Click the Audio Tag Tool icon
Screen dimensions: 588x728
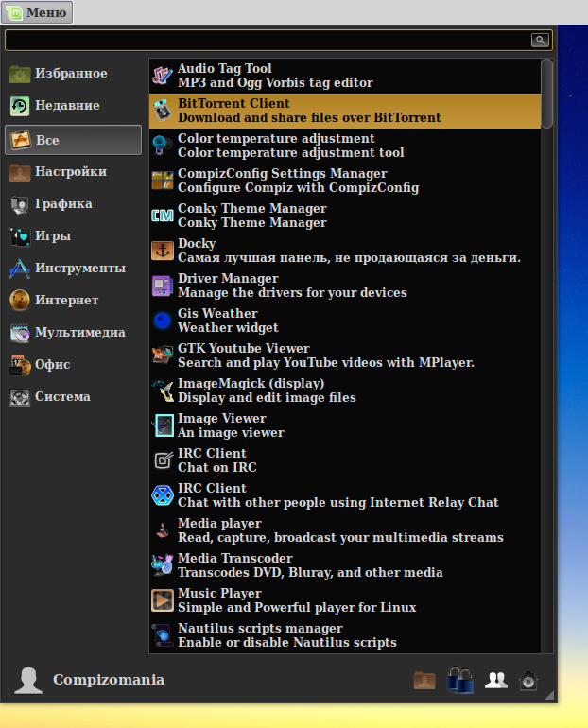[163, 76]
